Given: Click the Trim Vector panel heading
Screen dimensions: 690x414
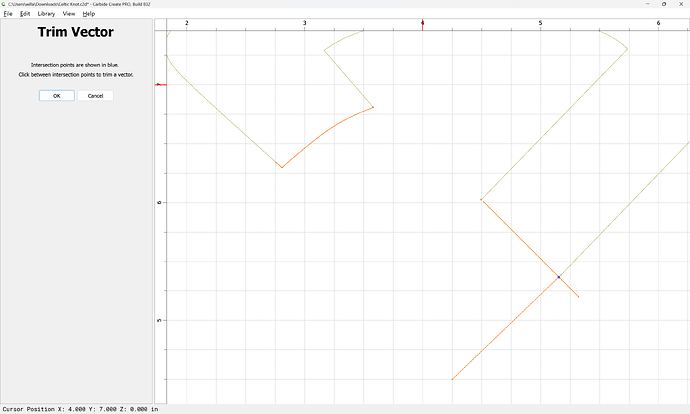Looking at the screenshot, I should tap(75, 33).
